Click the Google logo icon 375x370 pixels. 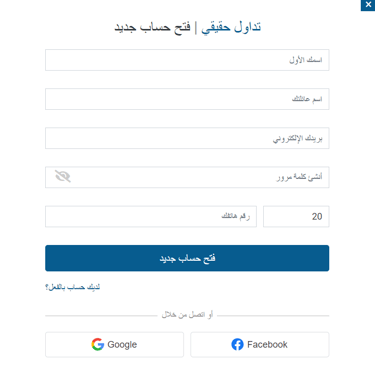98,344
